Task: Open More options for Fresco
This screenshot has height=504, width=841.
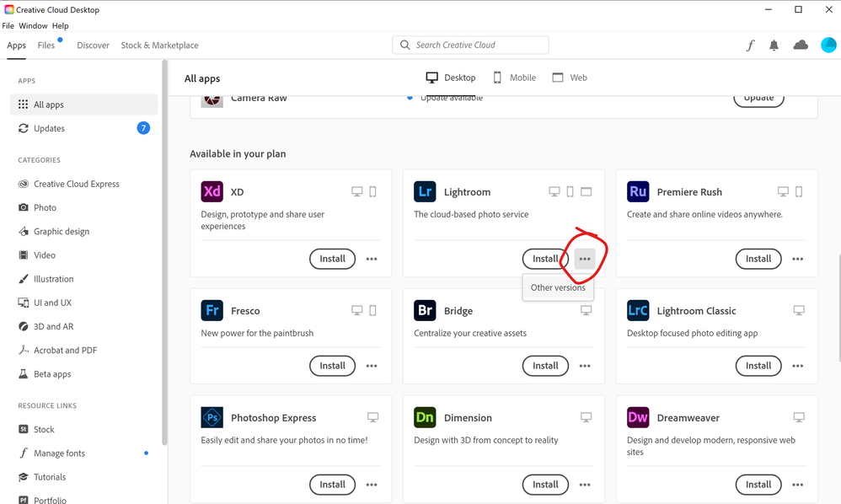Action: tap(372, 366)
